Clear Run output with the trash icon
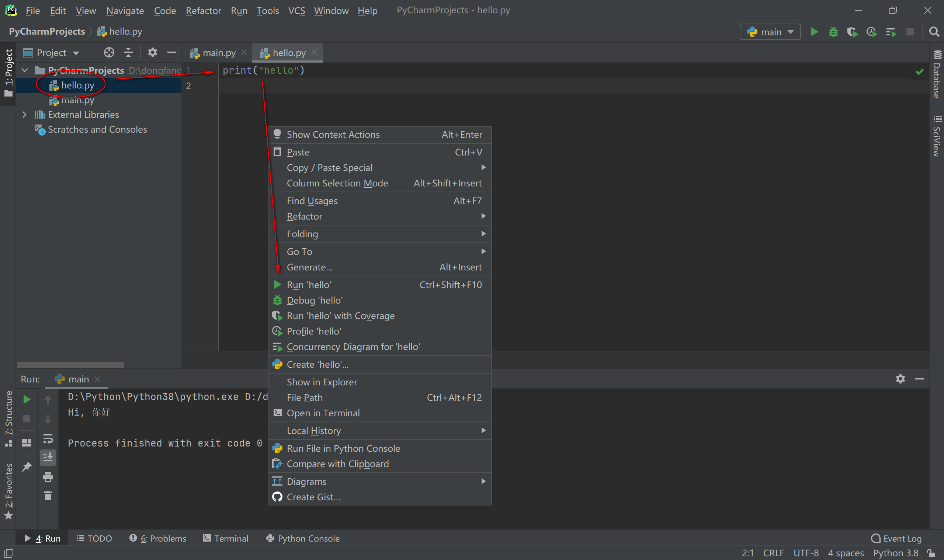Viewport: 944px width, 560px height. [48, 496]
